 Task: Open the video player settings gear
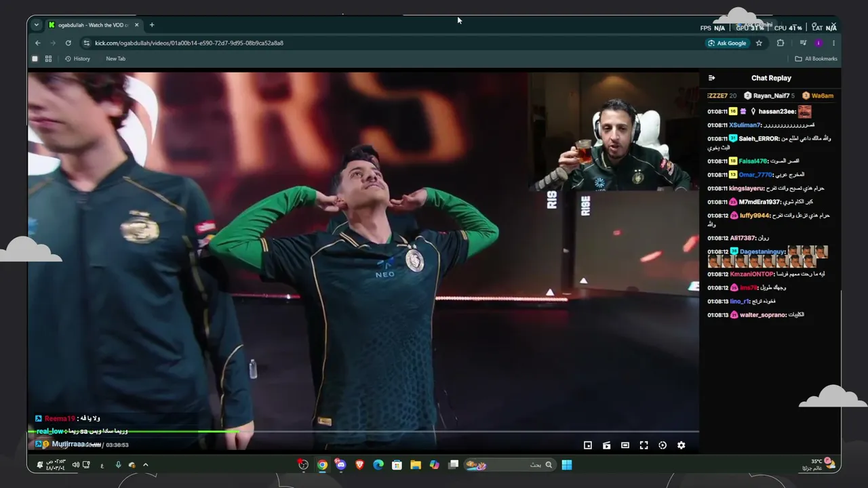pyautogui.click(x=681, y=445)
